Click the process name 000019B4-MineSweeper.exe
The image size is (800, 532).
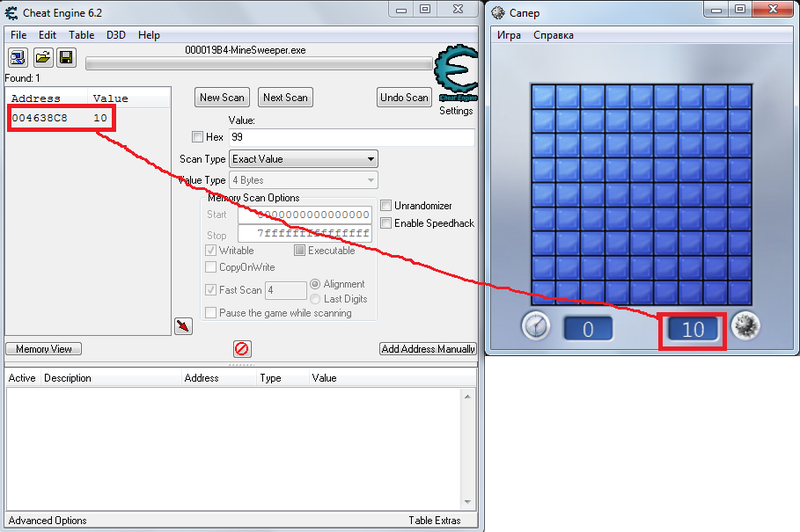tap(245, 50)
